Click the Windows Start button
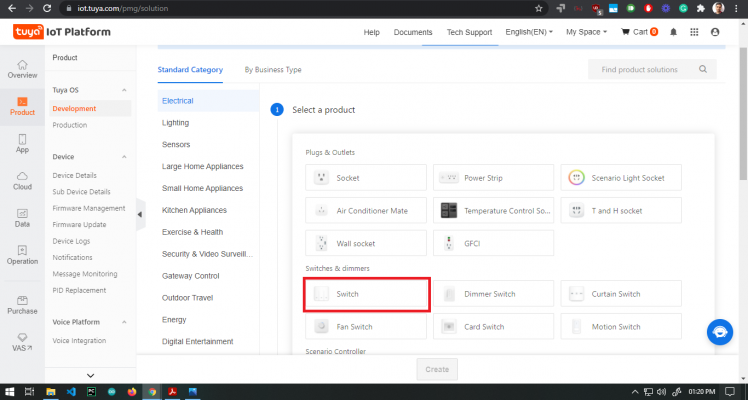The image size is (748, 400). (9, 391)
